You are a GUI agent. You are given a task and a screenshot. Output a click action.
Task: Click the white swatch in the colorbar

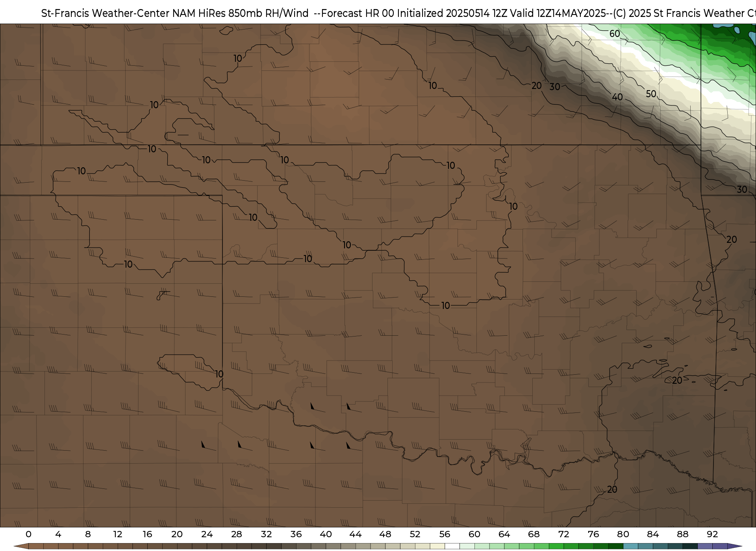pyautogui.click(x=452, y=546)
